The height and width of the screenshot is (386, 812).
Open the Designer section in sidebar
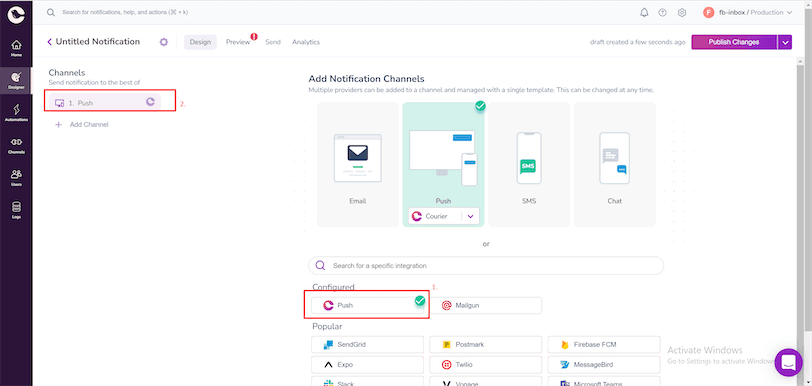click(16, 80)
